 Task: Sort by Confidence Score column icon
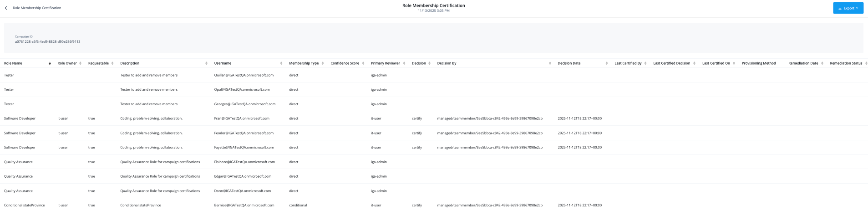[x=363, y=63]
